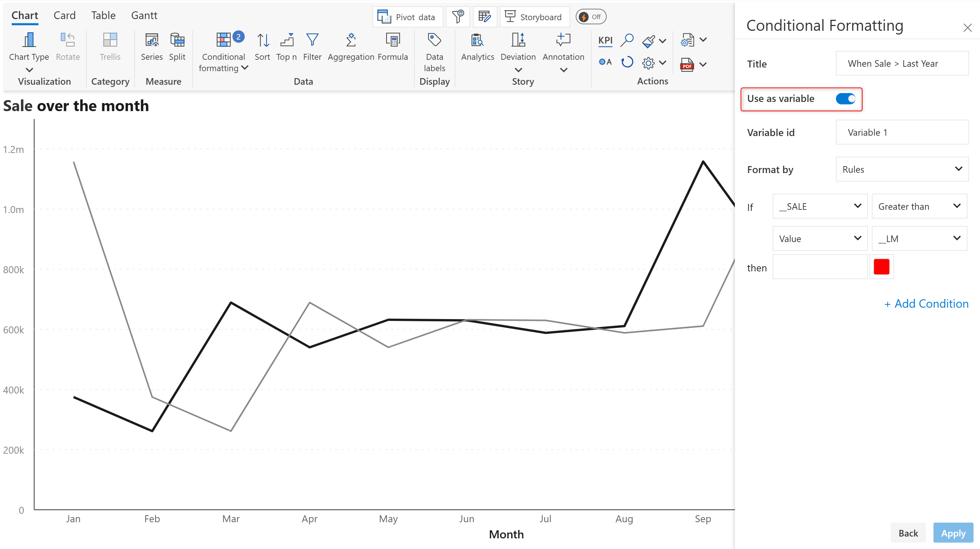Click the KPI icon
Viewport: 980px width, 549px height.
click(x=605, y=40)
